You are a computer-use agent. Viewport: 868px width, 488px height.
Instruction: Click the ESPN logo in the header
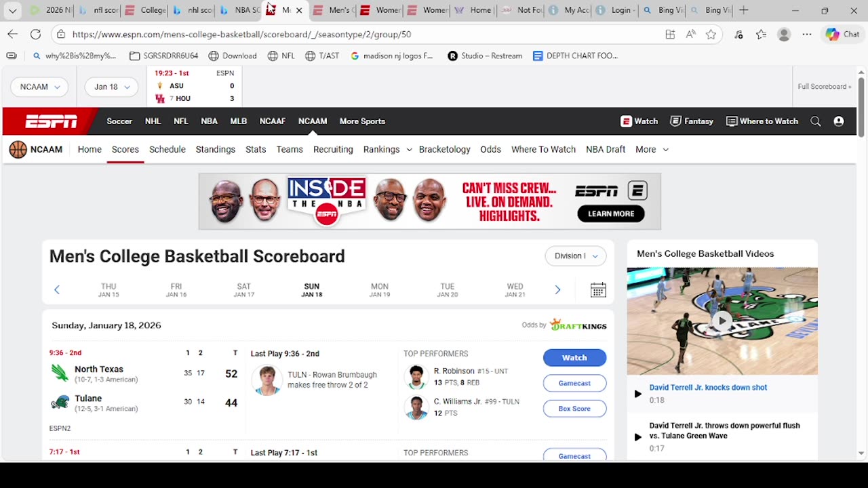(52, 121)
